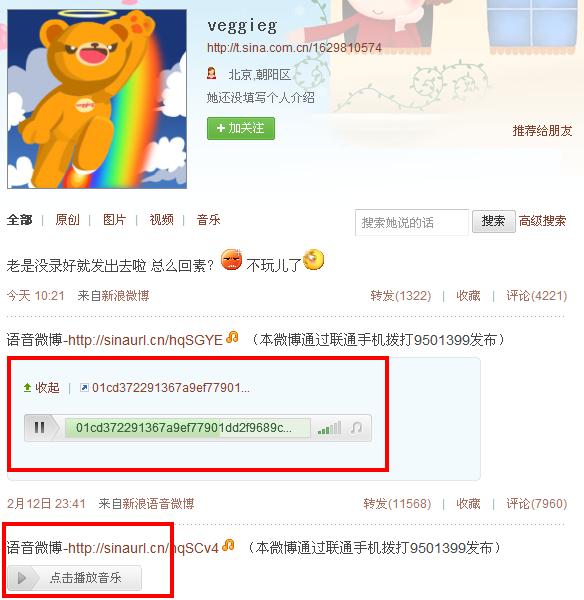584x600 pixels.
Task: Click the female user icon near 北京
Action: 211,73
